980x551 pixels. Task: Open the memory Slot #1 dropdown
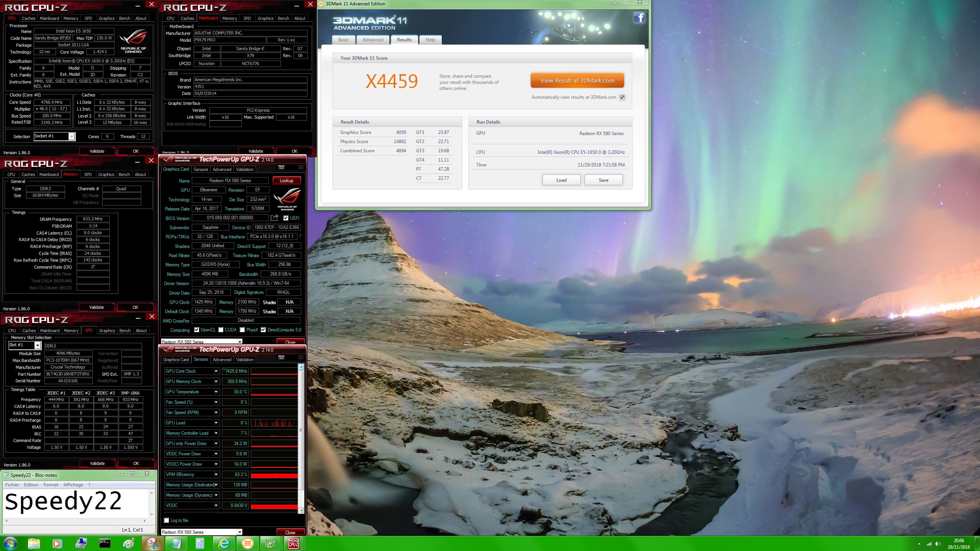(x=24, y=345)
